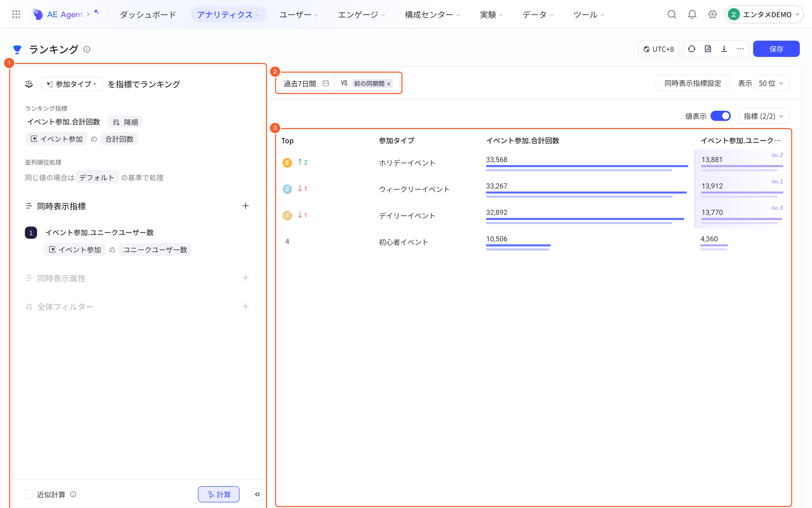Image resolution: width=812 pixels, height=508 pixels.
Task: Open the 実験 menu
Action: [492, 14]
